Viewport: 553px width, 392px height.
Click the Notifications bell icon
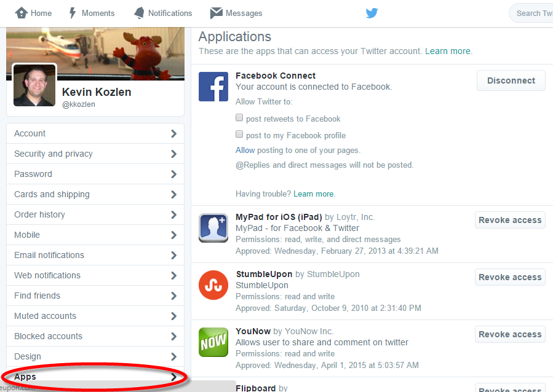(x=139, y=13)
